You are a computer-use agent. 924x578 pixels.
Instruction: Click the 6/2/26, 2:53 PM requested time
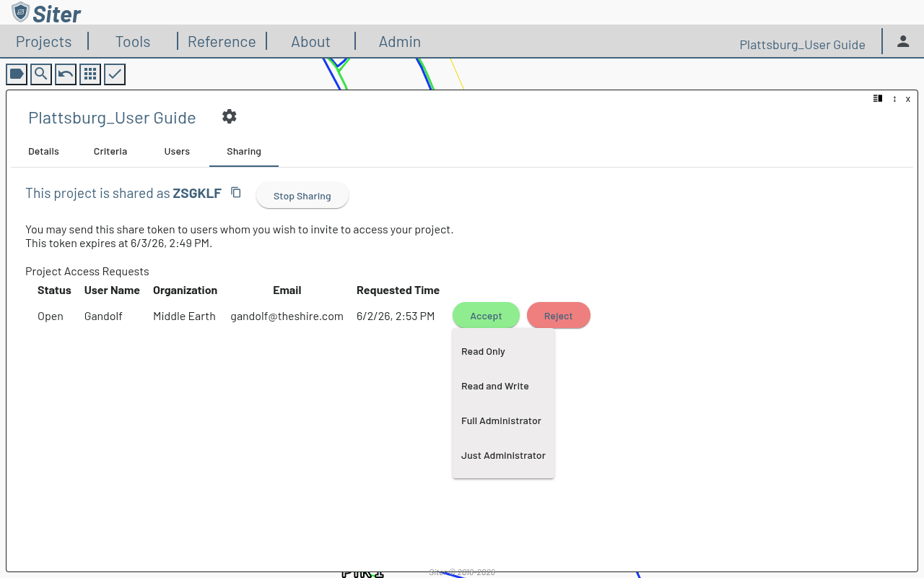pos(396,316)
